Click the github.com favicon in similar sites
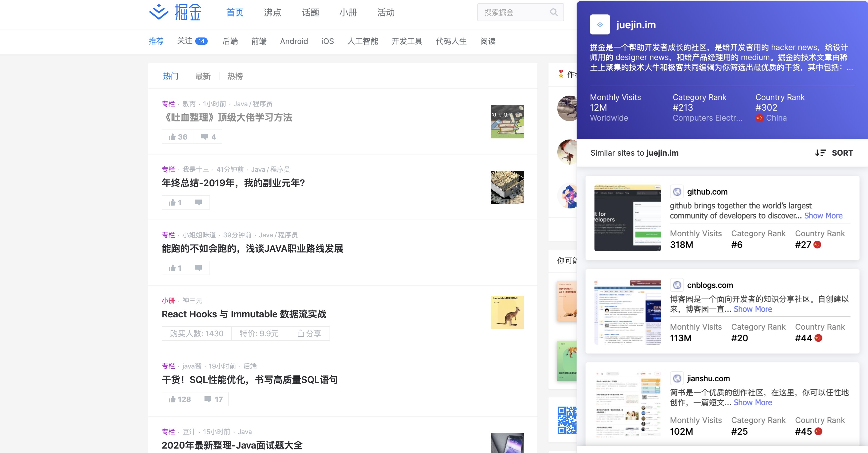 [677, 192]
